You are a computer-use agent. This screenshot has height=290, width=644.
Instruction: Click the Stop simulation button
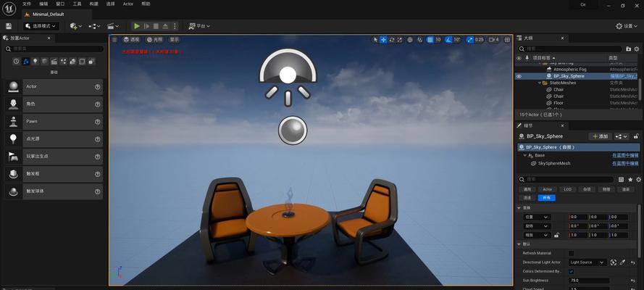click(x=156, y=26)
